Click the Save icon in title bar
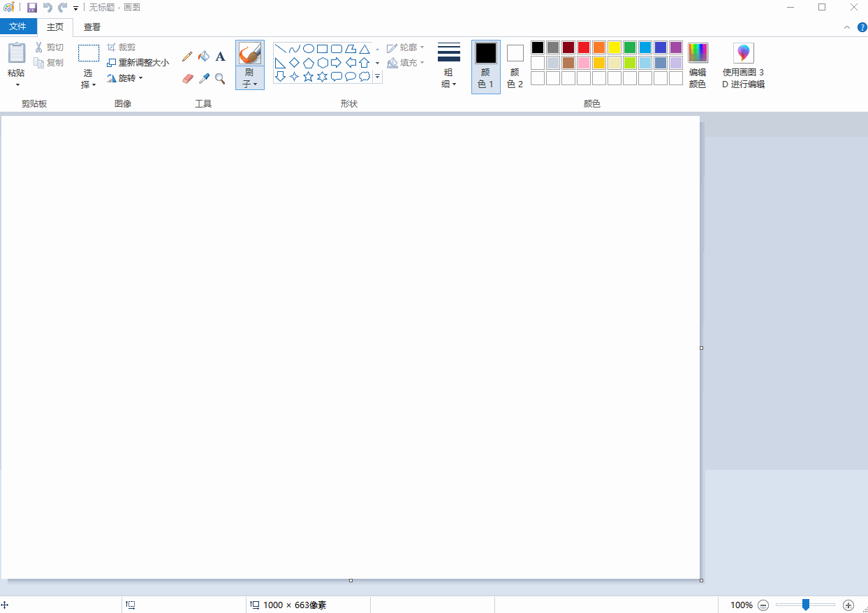This screenshot has width=868, height=613. coord(32,8)
